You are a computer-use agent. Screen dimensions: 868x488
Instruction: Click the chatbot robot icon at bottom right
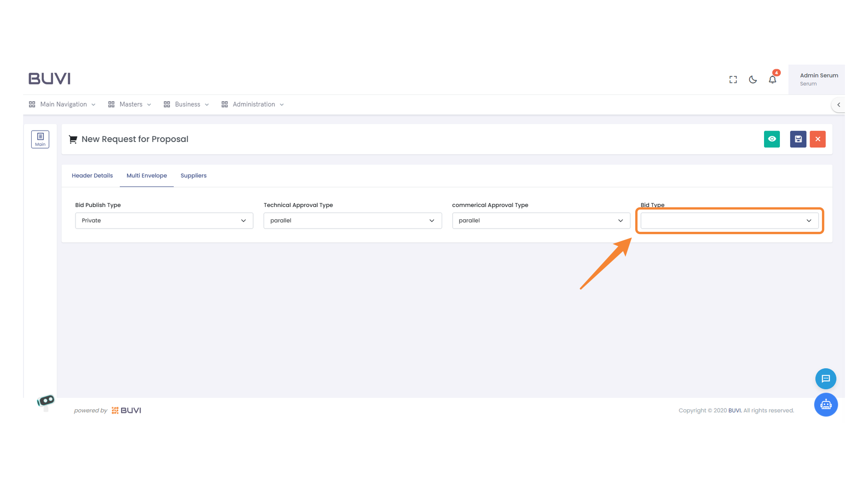click(826, 404)
